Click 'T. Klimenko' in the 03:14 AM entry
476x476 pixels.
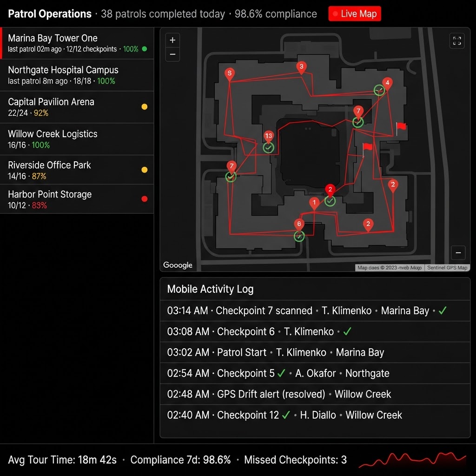pyautogui.click(x=346, y=310)
